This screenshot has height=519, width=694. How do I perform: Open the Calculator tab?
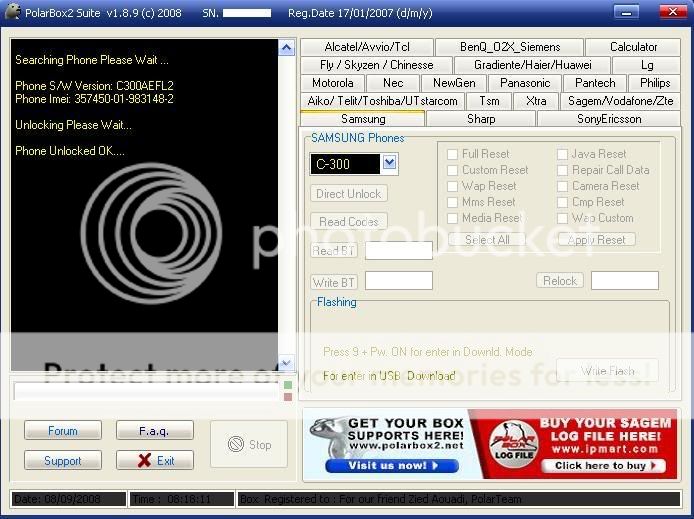click(633, 47)
